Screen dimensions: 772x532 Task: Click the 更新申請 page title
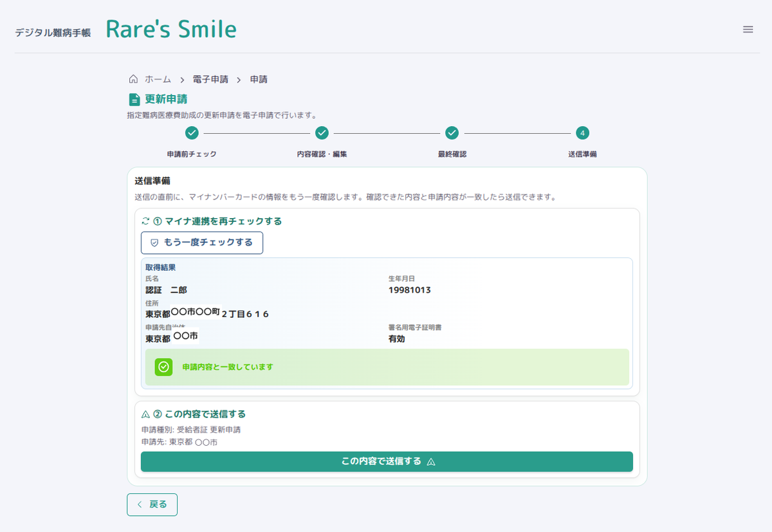point(166,99)
